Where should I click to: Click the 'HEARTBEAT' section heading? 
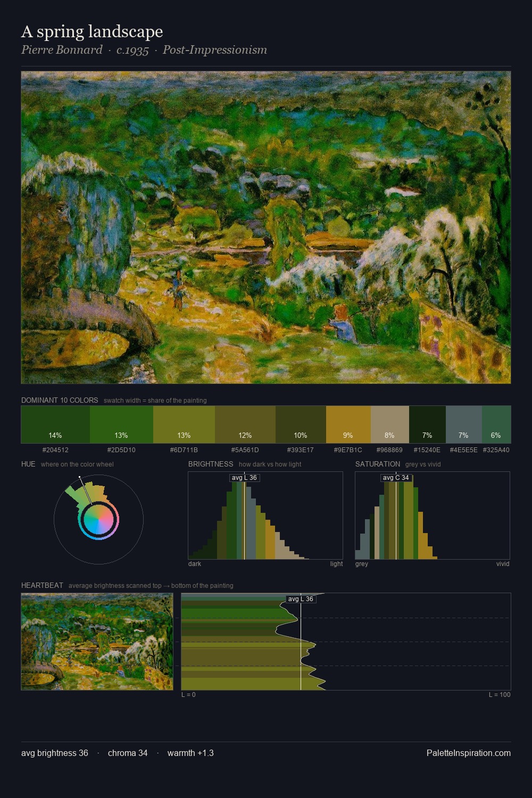point(42,585)
